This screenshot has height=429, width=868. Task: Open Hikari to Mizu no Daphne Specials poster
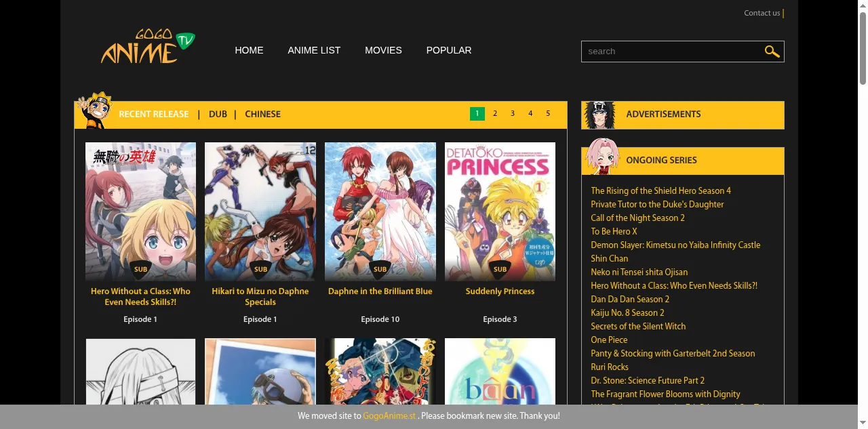[260, 211]
